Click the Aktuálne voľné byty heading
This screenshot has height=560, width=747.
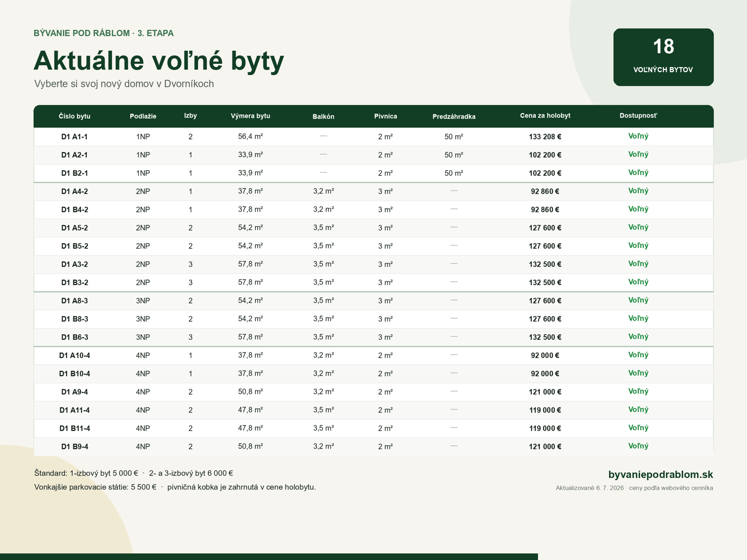click(159, 60)
